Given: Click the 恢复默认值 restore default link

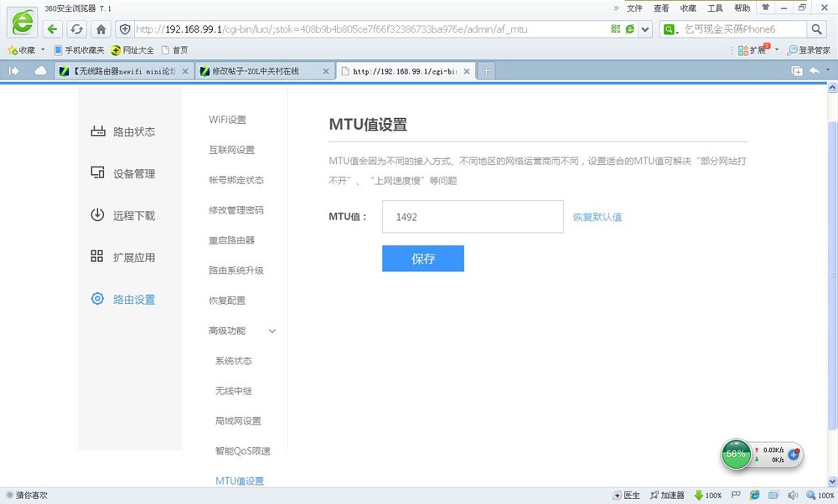Looking at the screenshot, I should (597, 217).
